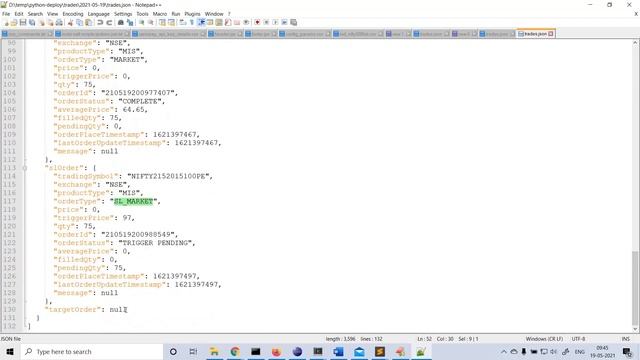Redo the last action via toolbar

[x=109, y=22]
